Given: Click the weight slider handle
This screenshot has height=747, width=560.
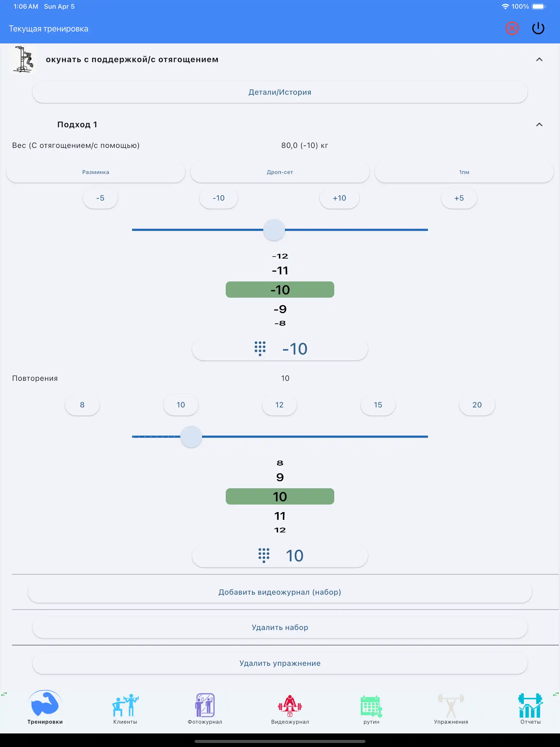Looking at the screenshot, I should point(274,230).
